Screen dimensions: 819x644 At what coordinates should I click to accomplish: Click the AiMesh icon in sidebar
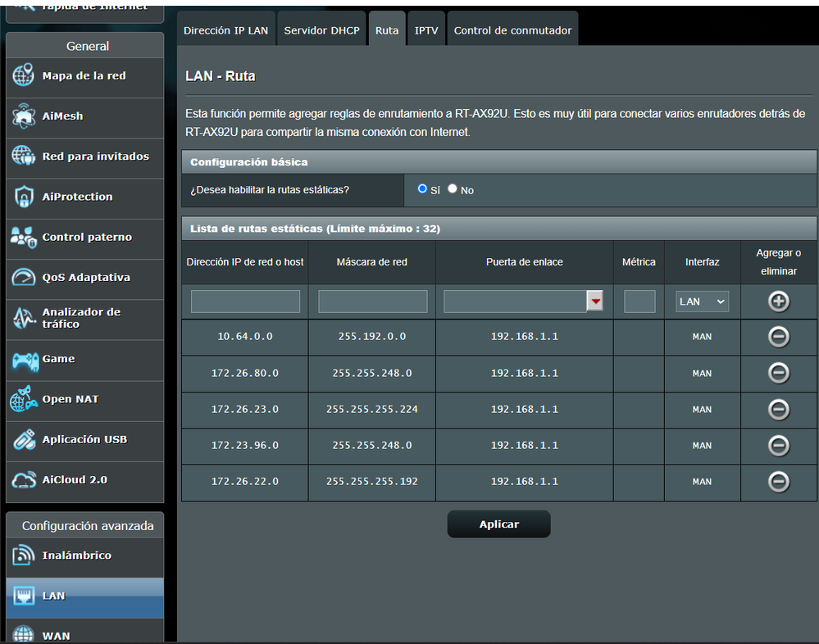(23, 116)
